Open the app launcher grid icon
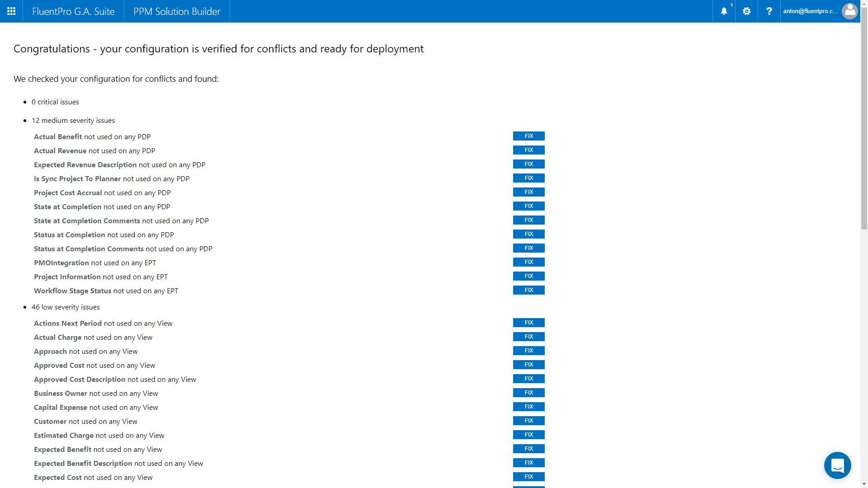Viewport: 868px width, 488px height. pos(11,11)
